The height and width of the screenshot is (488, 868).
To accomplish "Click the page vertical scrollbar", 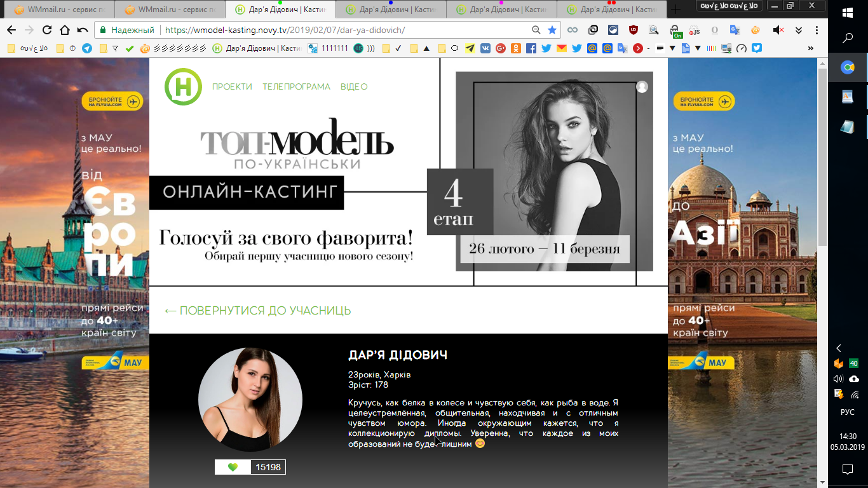I will (x=822, y=157).
